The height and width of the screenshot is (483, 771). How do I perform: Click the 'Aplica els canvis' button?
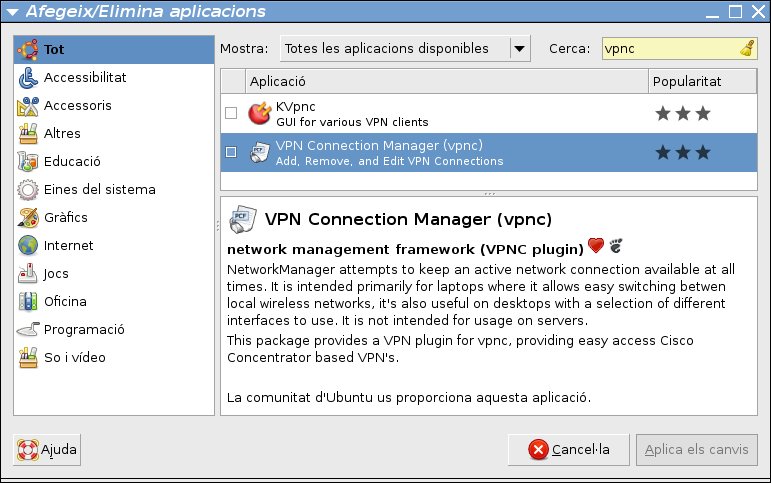coord(697,450)
